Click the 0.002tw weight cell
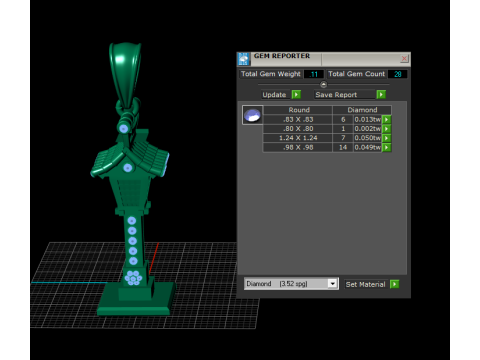The image size is (480, 360). coord(367,129)
